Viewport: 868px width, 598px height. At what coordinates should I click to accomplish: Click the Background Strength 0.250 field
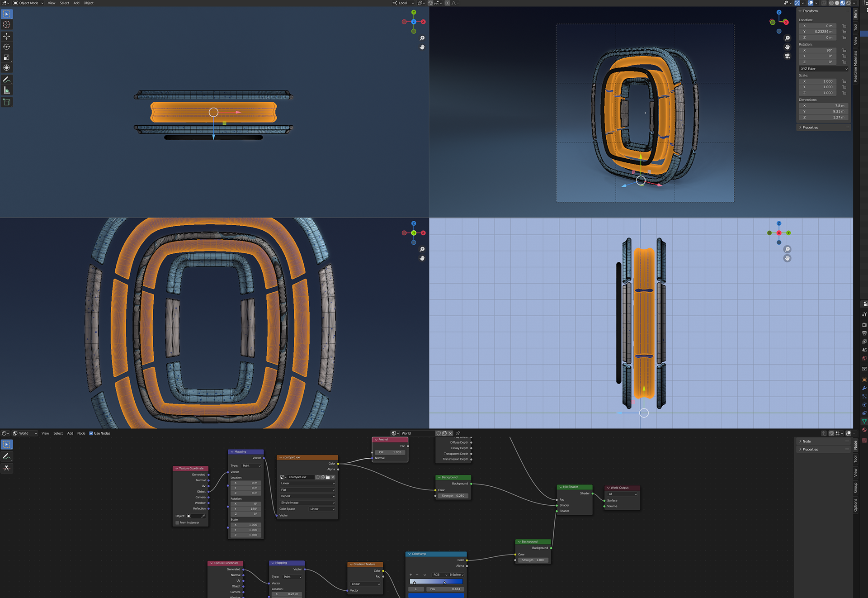click(453, 496)
